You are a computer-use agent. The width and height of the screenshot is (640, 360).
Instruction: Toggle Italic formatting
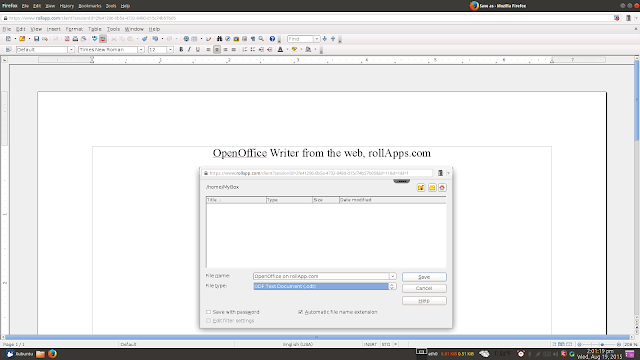tap(189, 49)
